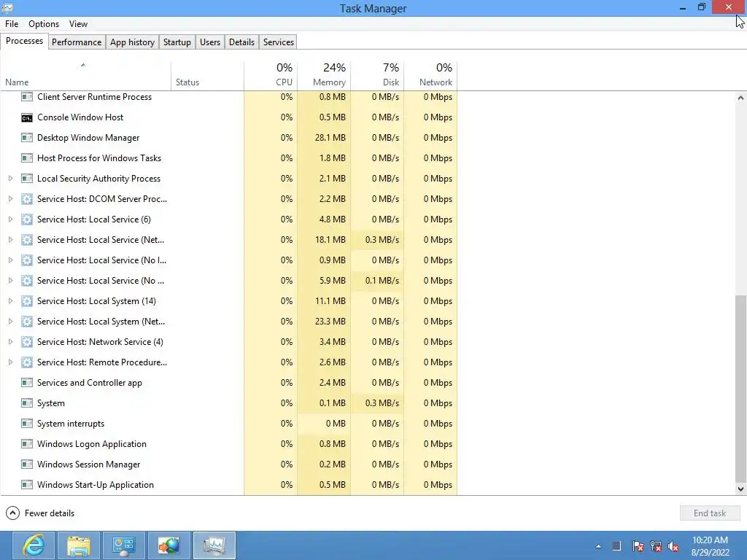747x560 pixels.
Task: Click gear icon of Service Host: Local System (14)
Action: click(x=27, y=301)
